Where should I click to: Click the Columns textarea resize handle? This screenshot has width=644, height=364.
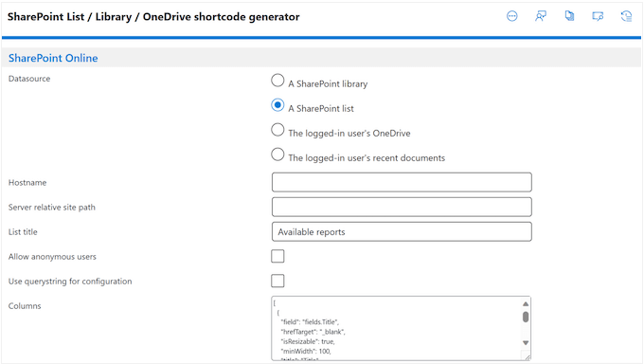click(527, 356)
